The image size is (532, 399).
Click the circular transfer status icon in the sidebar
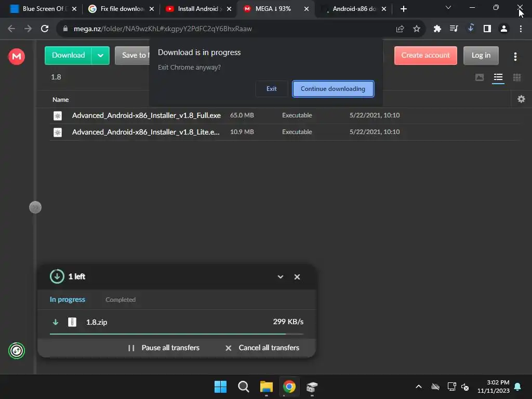[16, 351]
